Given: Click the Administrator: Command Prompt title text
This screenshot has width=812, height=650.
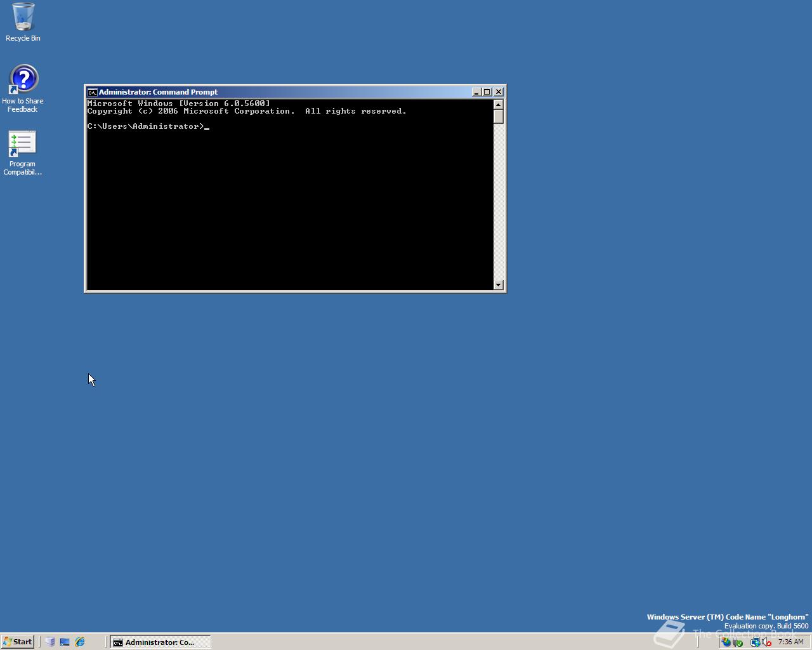Looking at the screenshot, I should point(158,92).
